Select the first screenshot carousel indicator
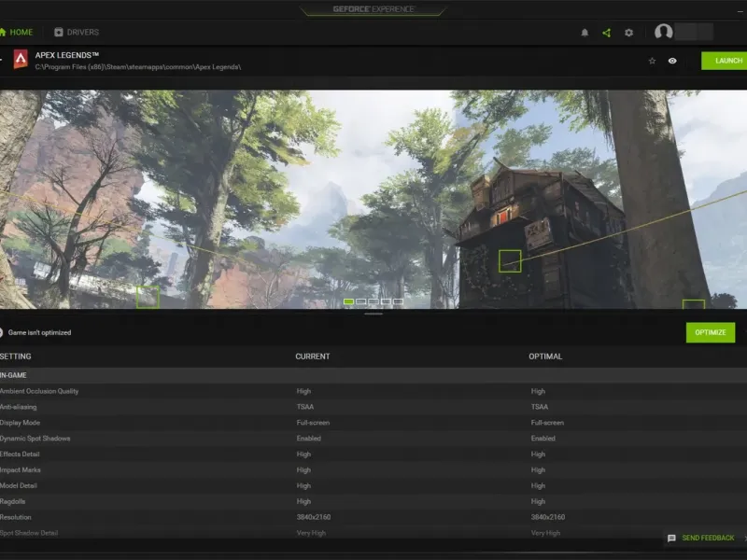 [348, 301]
